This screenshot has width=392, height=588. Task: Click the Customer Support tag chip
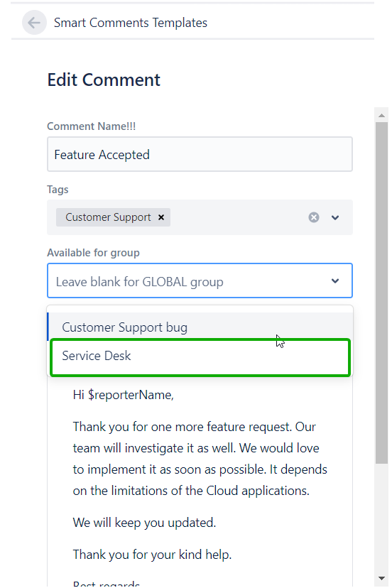pos(108,217)
